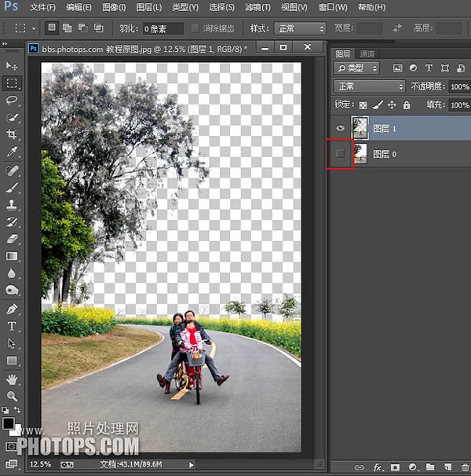Screen dimensions: 471x476
Task: Click new adjustment layer button
Action: 413,467
